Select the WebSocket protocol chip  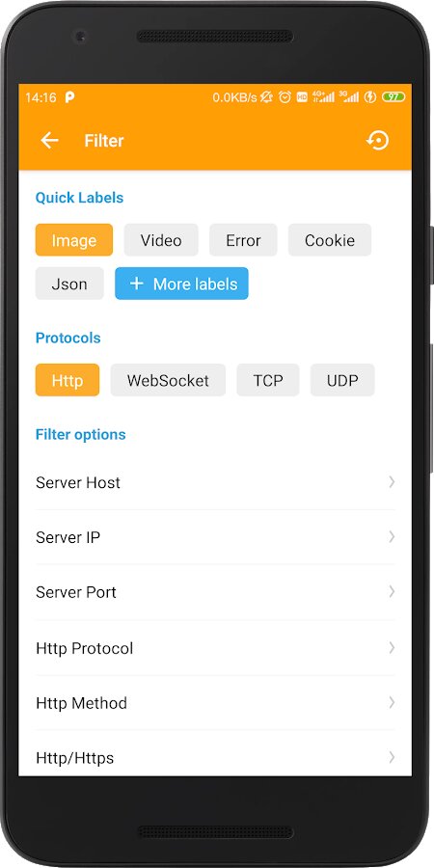coord(168,380)
